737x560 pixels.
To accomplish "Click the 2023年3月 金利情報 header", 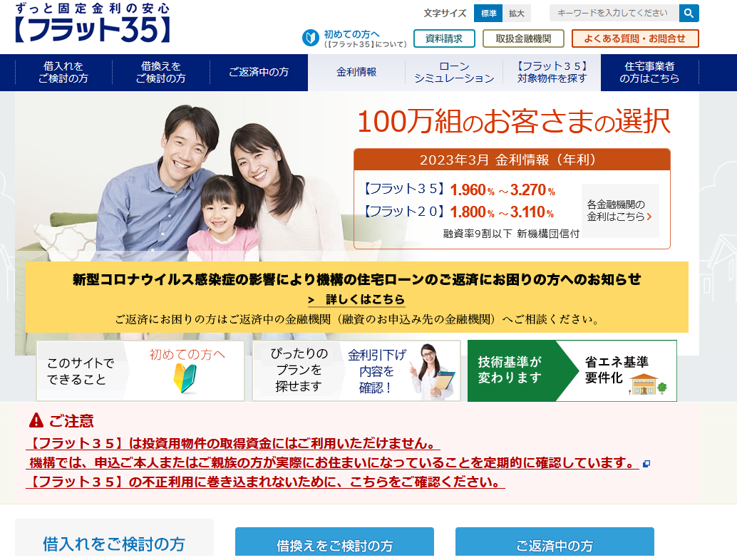I will (512, 160).
